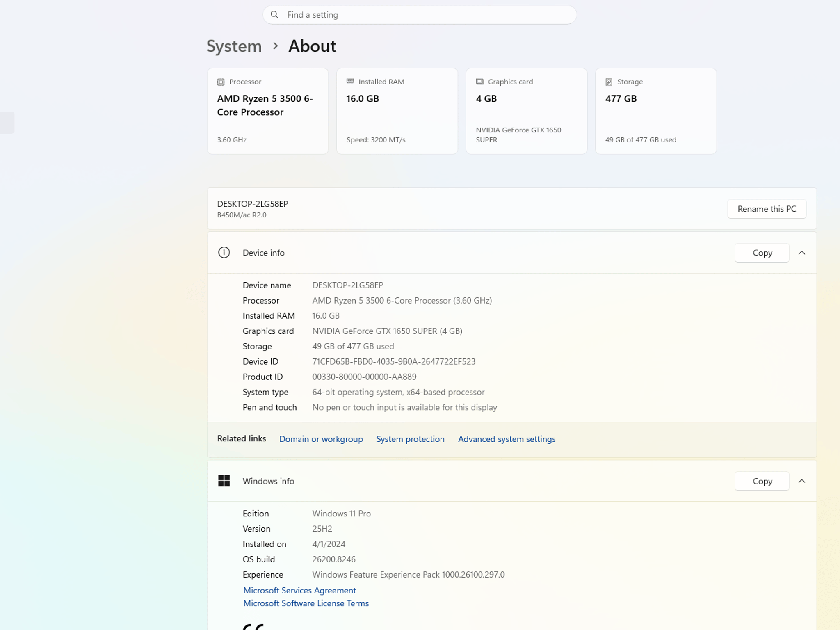This screenshot has width=840, height=630.
Task: Click the Windows logo icon
Action: [224, 481]
